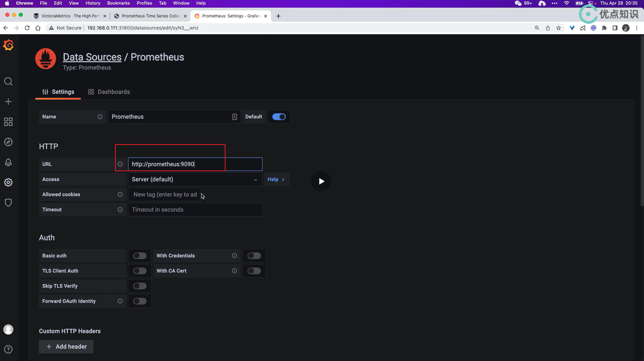Click the share page icon in address bar
Image resolution: width=644 pixels, height=361 pixels.
click(x=548, y=28)
